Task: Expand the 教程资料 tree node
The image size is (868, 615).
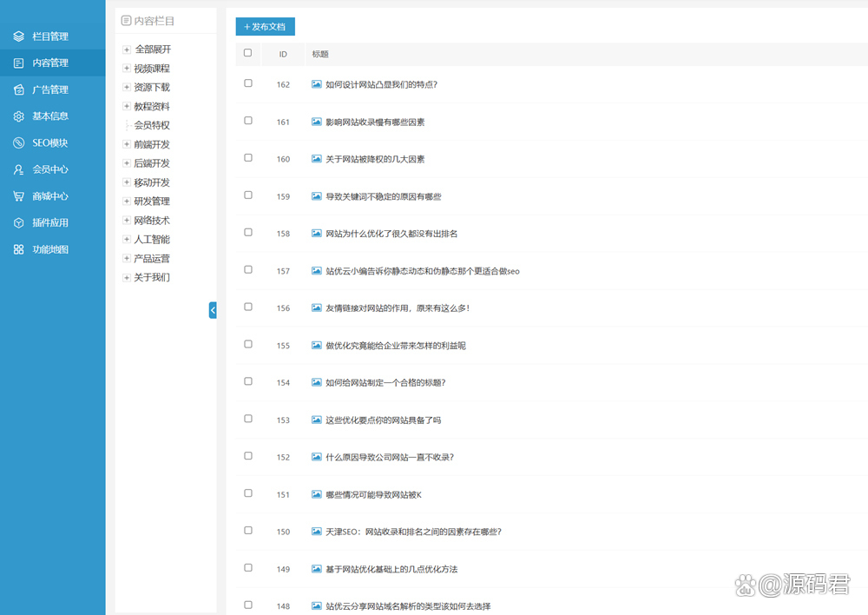Action: [127, 106]
